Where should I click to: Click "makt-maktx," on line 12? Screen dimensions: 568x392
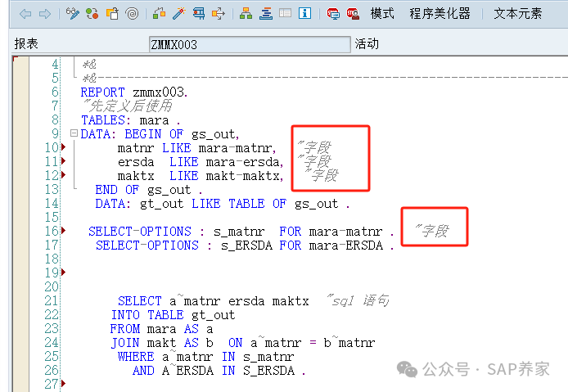pos(245,176)
